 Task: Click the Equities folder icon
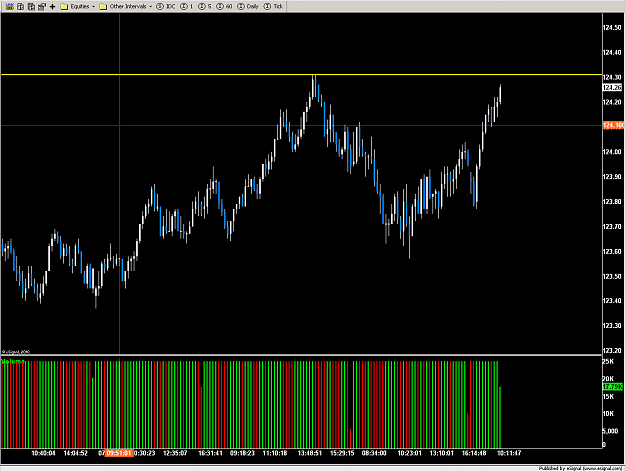point(64,6)
